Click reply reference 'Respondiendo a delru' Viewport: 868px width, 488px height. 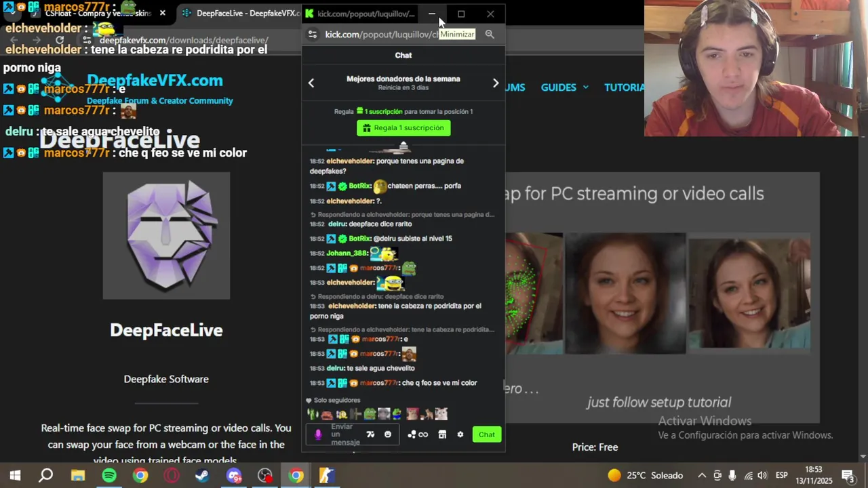(378, 296)
